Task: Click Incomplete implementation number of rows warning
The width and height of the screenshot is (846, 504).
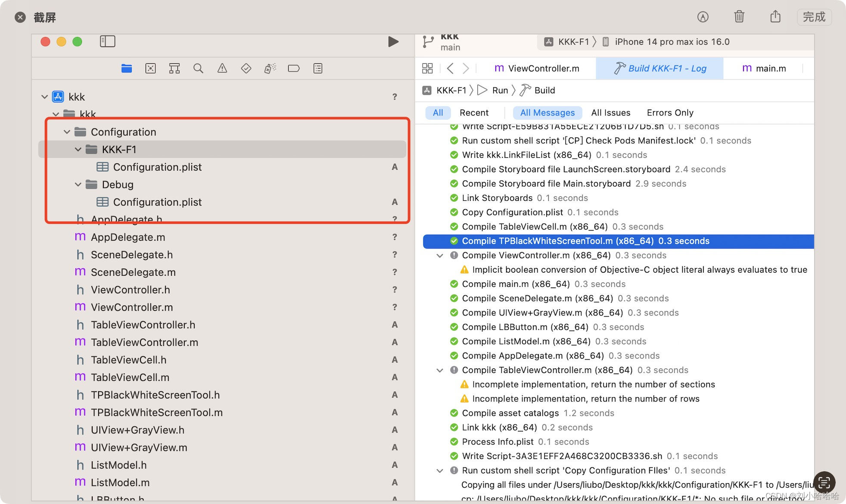Action: coord(585,398)
